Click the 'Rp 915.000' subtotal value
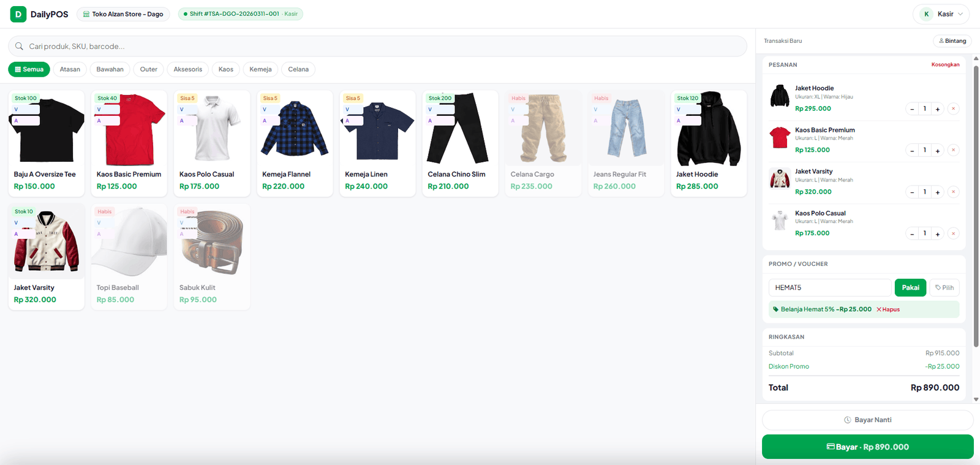Image resolution: width=980 pixels, height=465 pixels. tap(943, 353)
